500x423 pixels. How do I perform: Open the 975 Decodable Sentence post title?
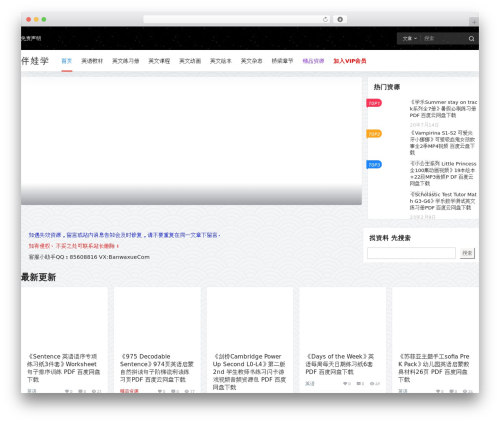coord(157,368)
